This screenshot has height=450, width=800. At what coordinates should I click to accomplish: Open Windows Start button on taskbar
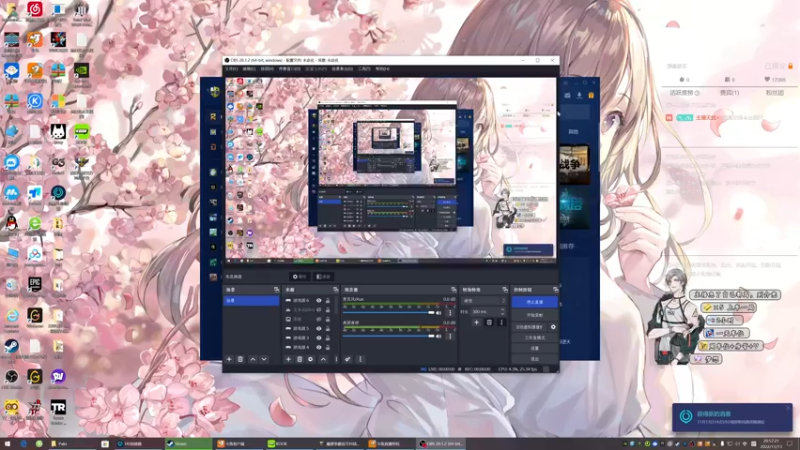point(8,444)
